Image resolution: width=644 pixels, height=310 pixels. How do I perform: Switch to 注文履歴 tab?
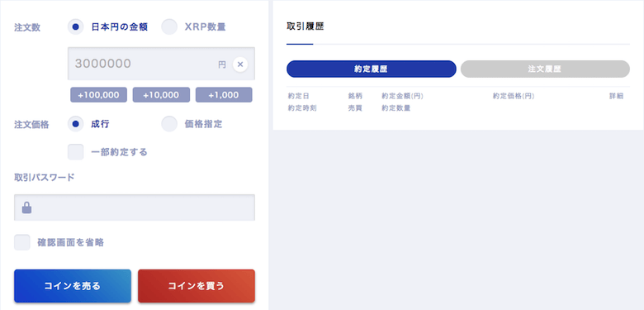(545, 69)
